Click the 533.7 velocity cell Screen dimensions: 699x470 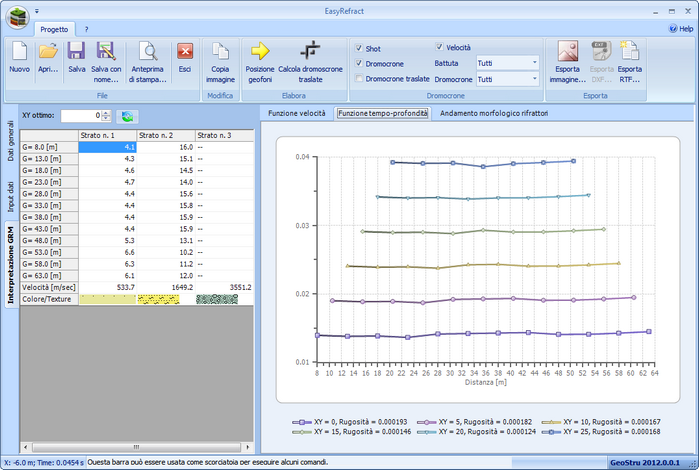click(107, 288)
